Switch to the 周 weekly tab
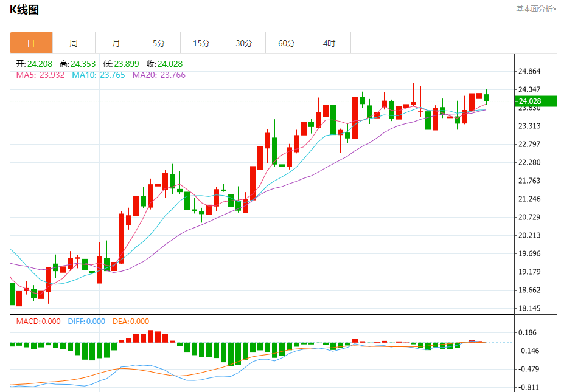Screen dimensions: 561x392 [74, 43]
